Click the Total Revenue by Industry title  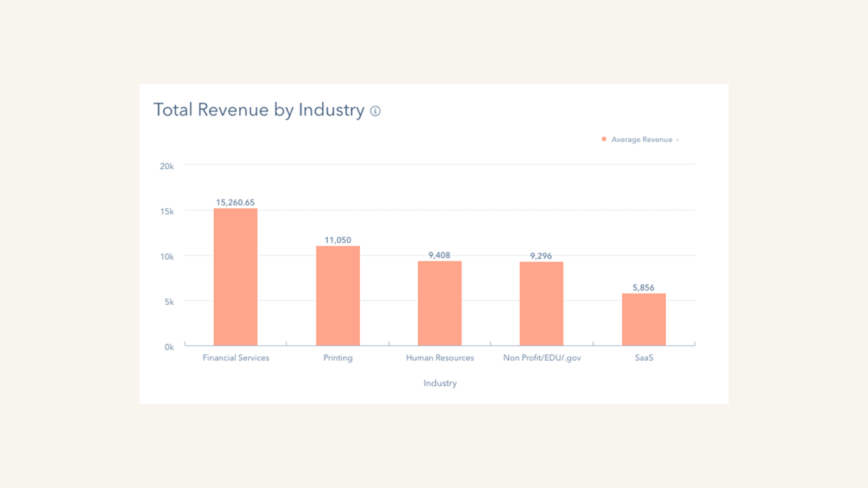tap(259, 110)
